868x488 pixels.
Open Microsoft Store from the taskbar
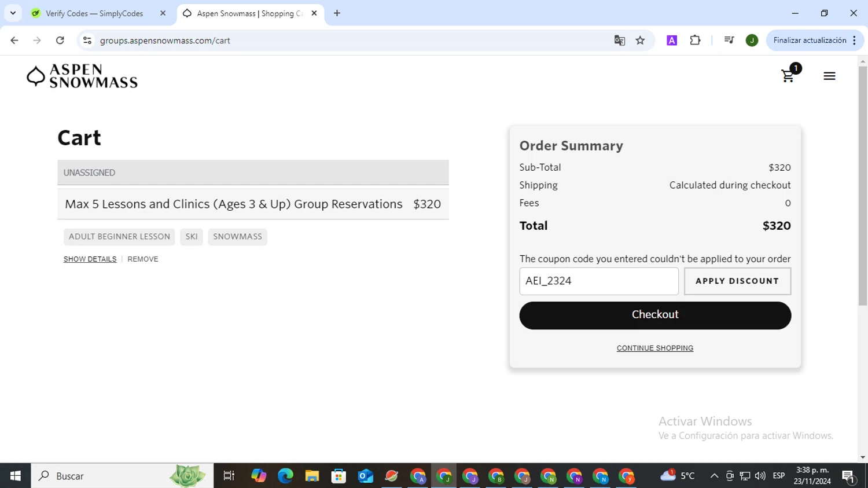(x=339, y=476)
